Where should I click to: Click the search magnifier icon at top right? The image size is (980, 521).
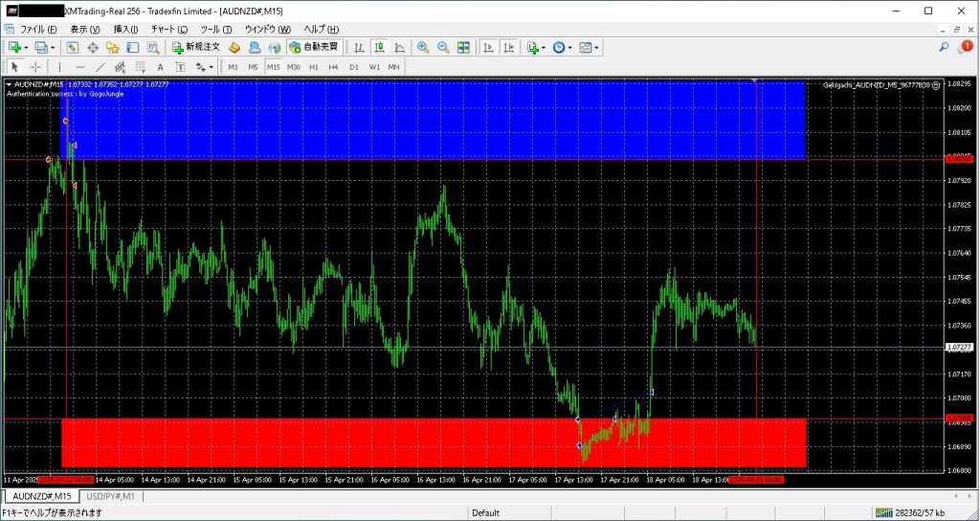tap(944, 47)
